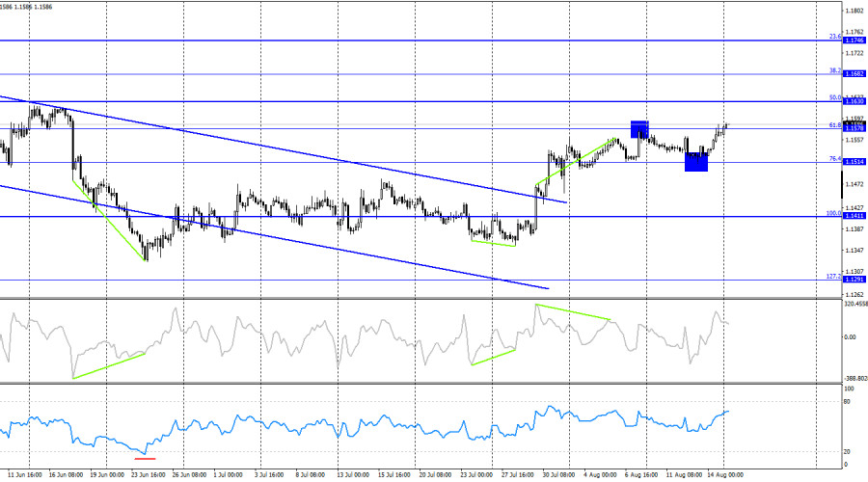
Task: Select the 13 Jul 00:00 time axis label
Action: click(x=353, y=475)
